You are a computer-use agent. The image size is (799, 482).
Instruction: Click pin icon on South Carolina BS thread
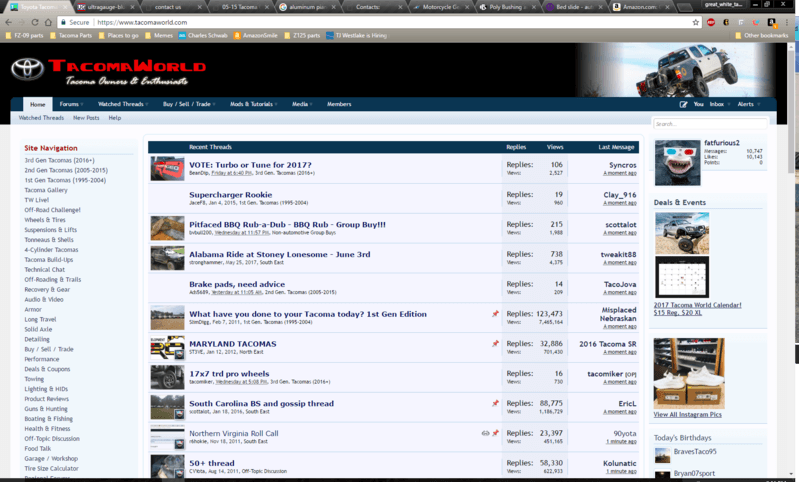click(495, 403)
